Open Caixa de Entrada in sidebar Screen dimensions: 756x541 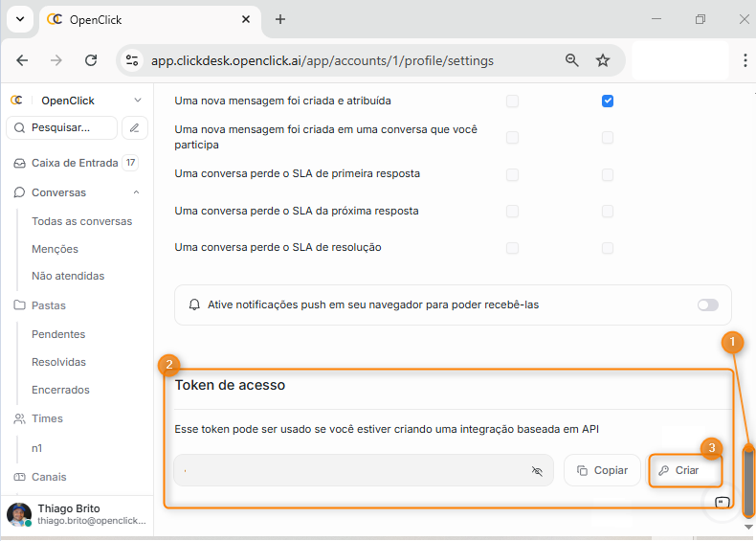click(74, 163)
